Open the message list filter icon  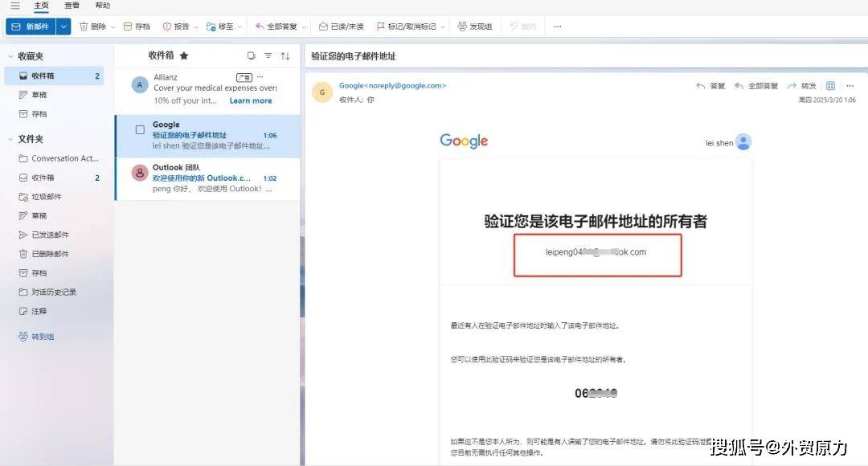coord(268,55)
